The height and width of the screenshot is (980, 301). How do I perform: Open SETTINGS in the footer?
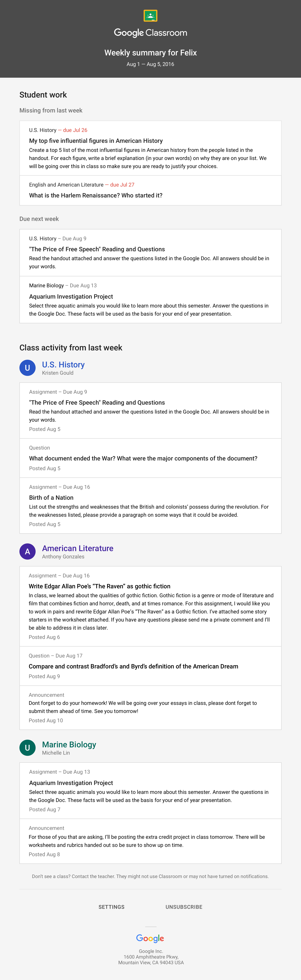112,907
